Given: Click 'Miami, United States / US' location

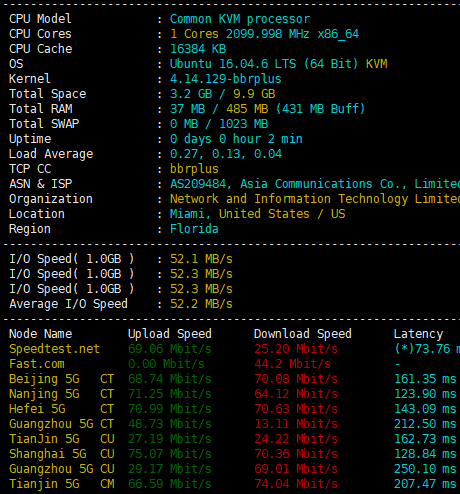Looking at the screenshot, I should pos(258,214).
